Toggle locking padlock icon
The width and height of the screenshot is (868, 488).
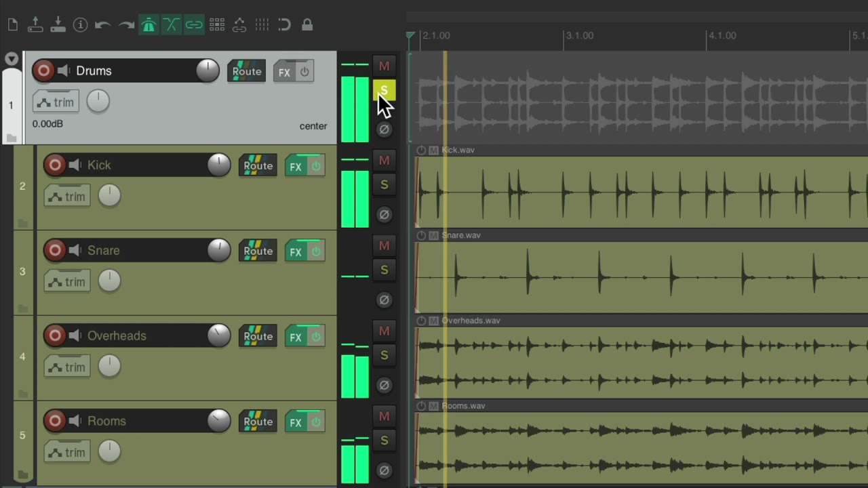click(x=307, y=25)
